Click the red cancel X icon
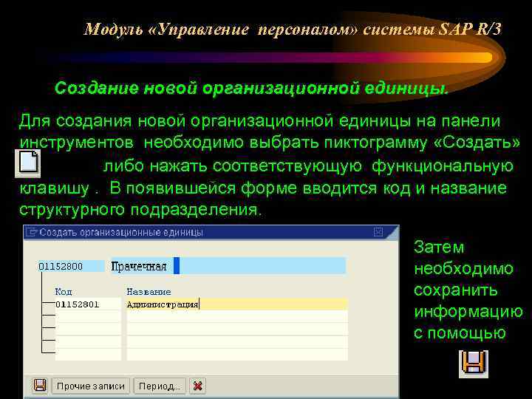 [x=197, y=386]
